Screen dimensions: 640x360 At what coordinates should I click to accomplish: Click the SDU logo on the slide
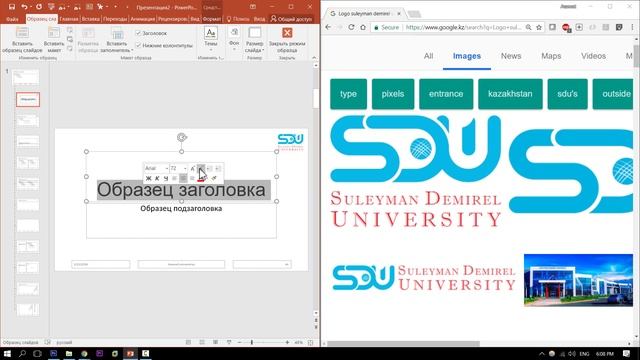pos(291,142)
